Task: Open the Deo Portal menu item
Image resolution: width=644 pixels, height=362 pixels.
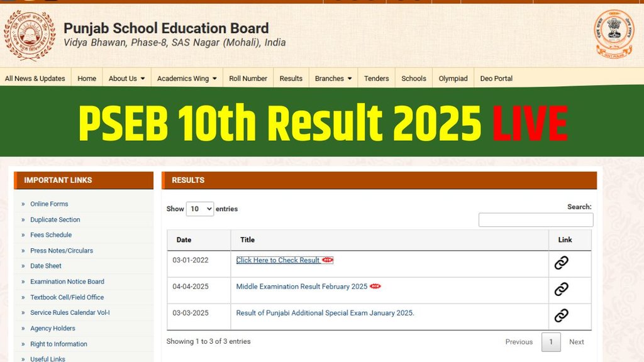Action: point(496,79)
